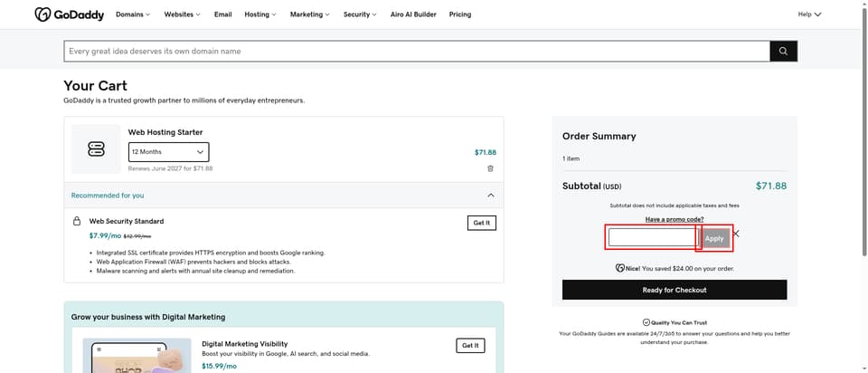
Task: Open the 12 Months term dropdown
Action: click(x=169, y=152)
